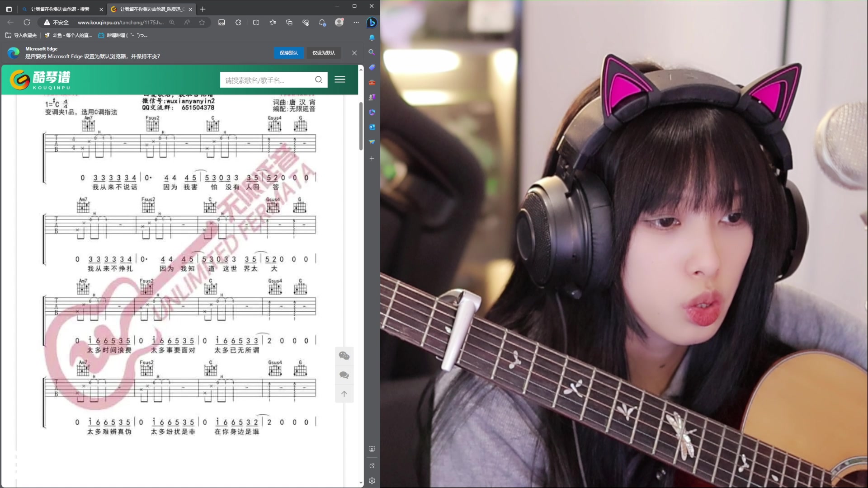Open the zoom magnifier in address bar
Screen dimensions: 868x488
point(172,22)
